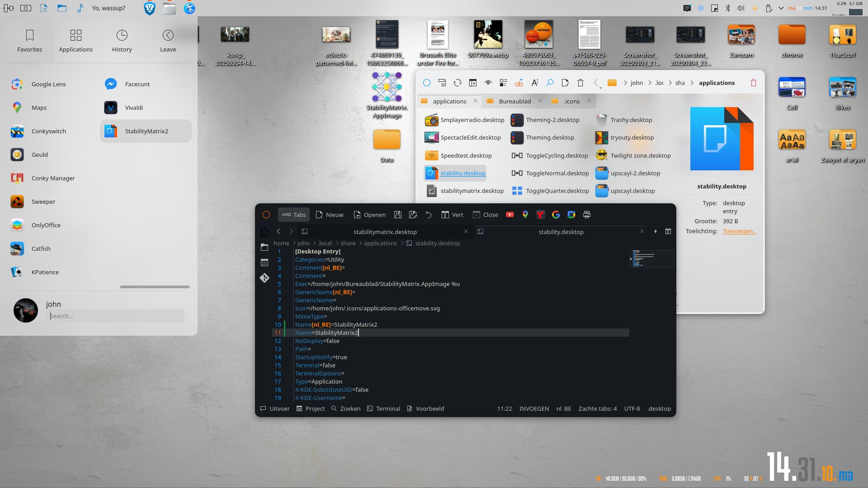The height and width of the screenshot is (488, 868).
Task: Click the stability.desktop preview thumbnail
Action: point(722,139)
